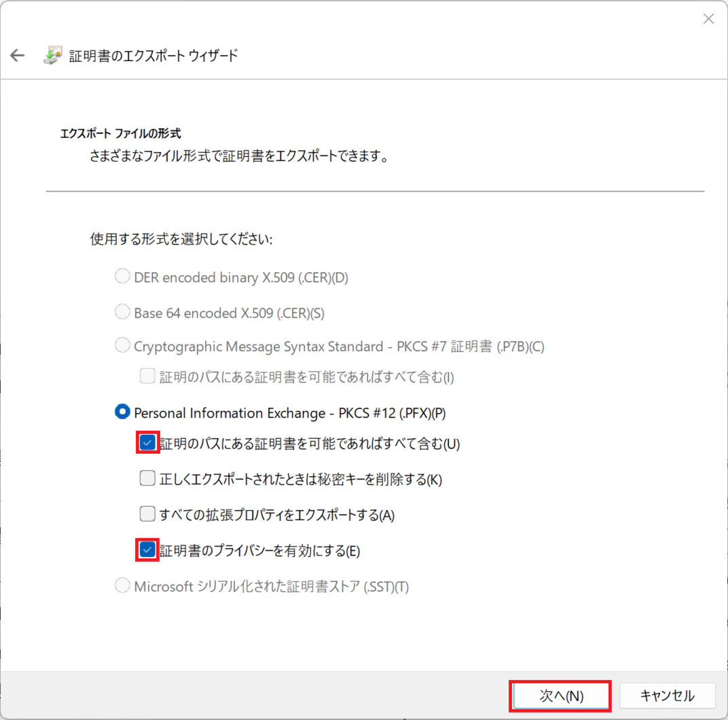Click the back arrow in wizard header
This screenshot has height=720, width=728.
[17, 55]
